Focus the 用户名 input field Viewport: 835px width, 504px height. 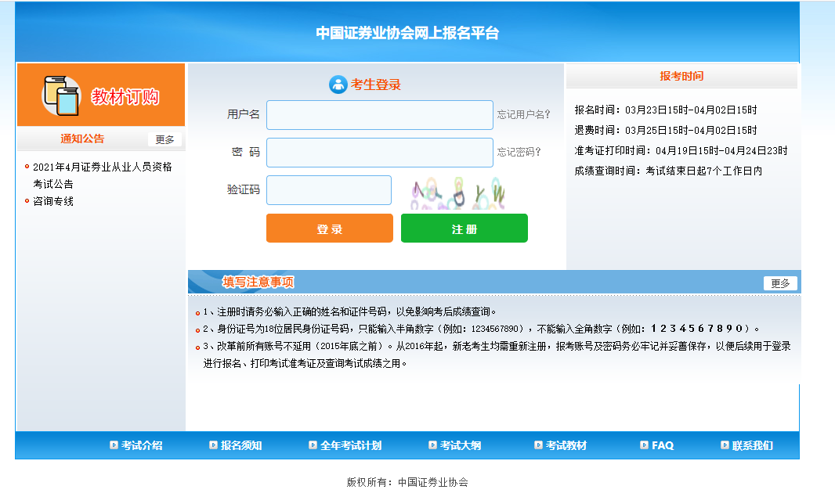(x=380, y=115)
